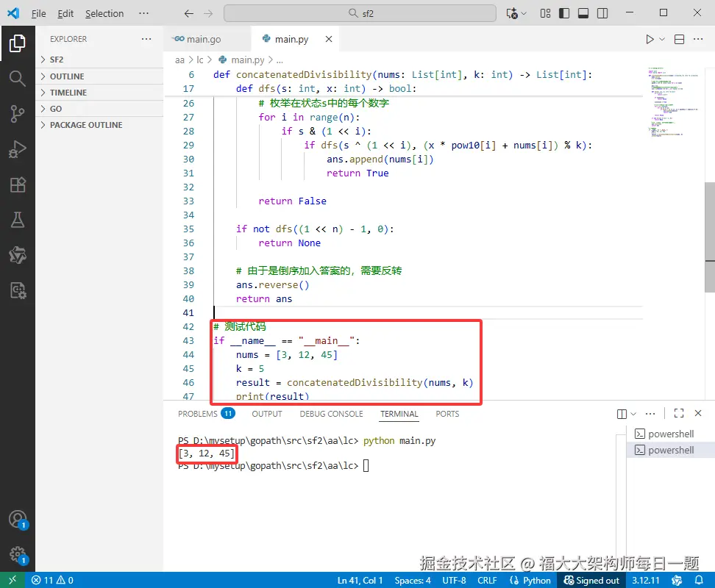Switch to the DEBUG CONSOLE tab
Screen dimensions: 715x588
[x=331, y=414]
